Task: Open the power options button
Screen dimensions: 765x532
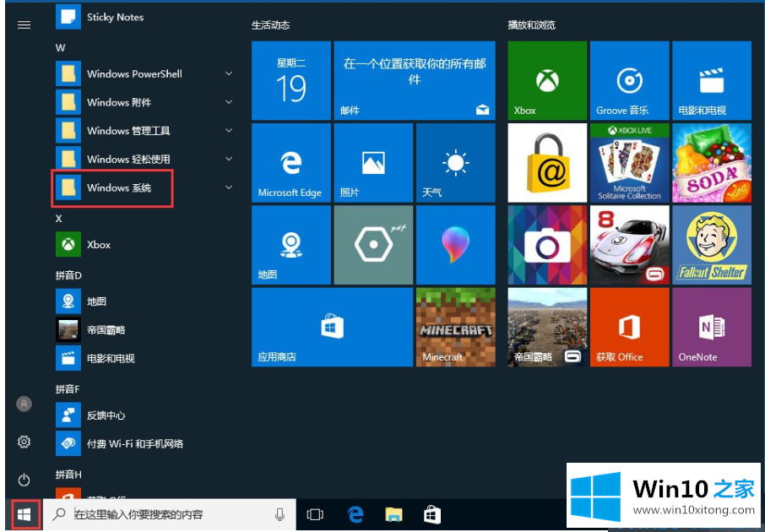Action: click(x=24, y=480)
